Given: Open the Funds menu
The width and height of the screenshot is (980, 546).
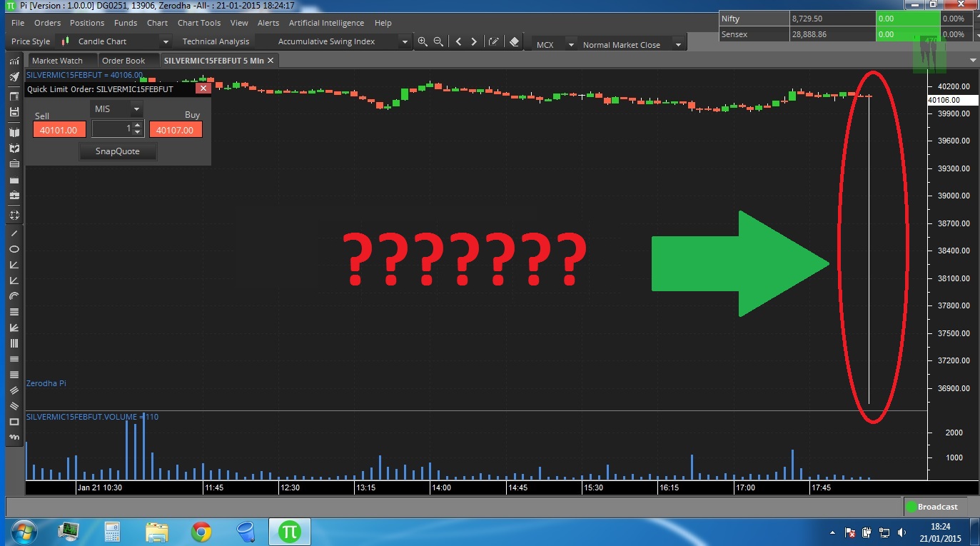Looking at the screenshot, I should (126, 23).
